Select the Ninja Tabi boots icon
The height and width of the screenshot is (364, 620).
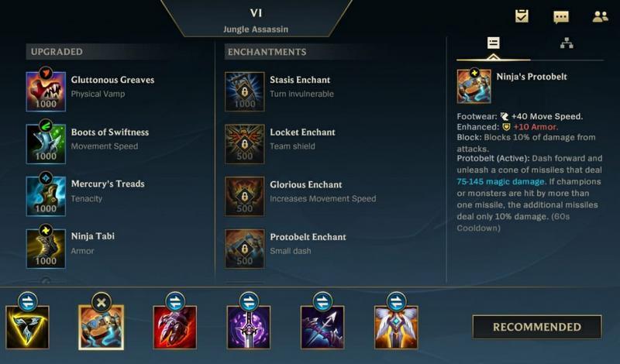point(46,249)
